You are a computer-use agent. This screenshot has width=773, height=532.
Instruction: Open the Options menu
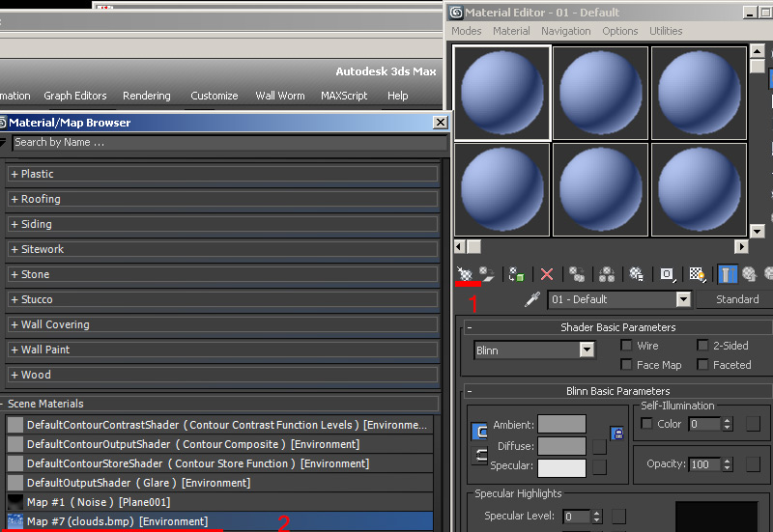(x=620, y=31)
